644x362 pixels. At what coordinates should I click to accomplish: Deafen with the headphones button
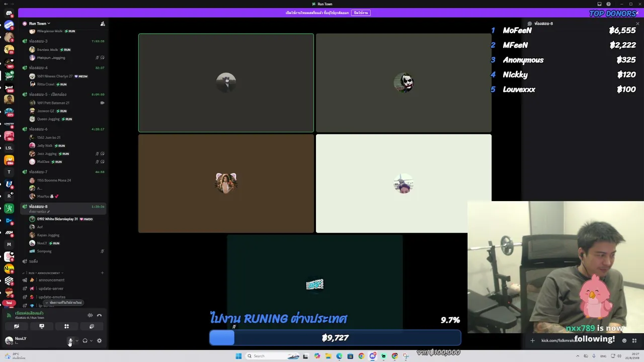tap(85, 341)
